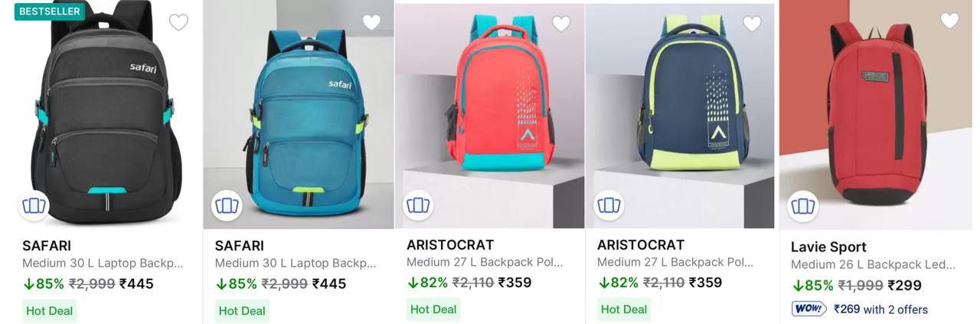Image resolution: width=980 pixels, height=324 pixels.
Task: Open Lavie Sport product title
Action: [828, 247]
